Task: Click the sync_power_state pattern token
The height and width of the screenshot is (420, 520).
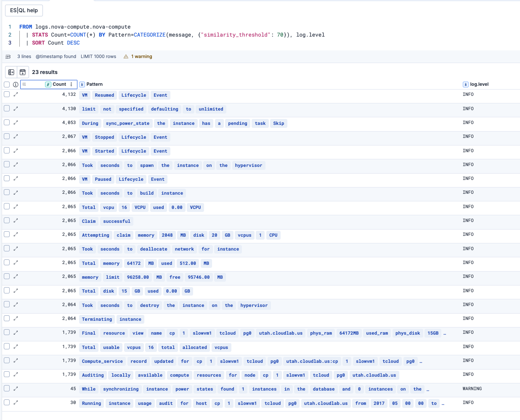Action: pyautogui.click(x=127, y=123)
